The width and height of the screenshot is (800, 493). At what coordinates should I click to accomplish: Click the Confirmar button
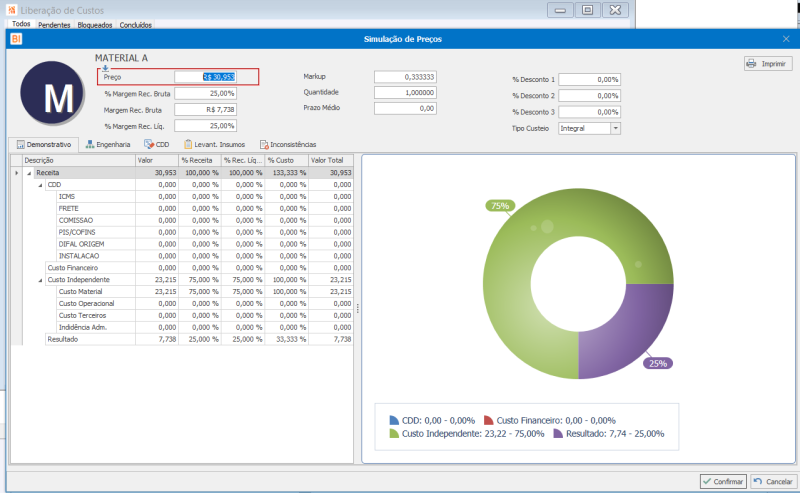(x=723, y=481)
